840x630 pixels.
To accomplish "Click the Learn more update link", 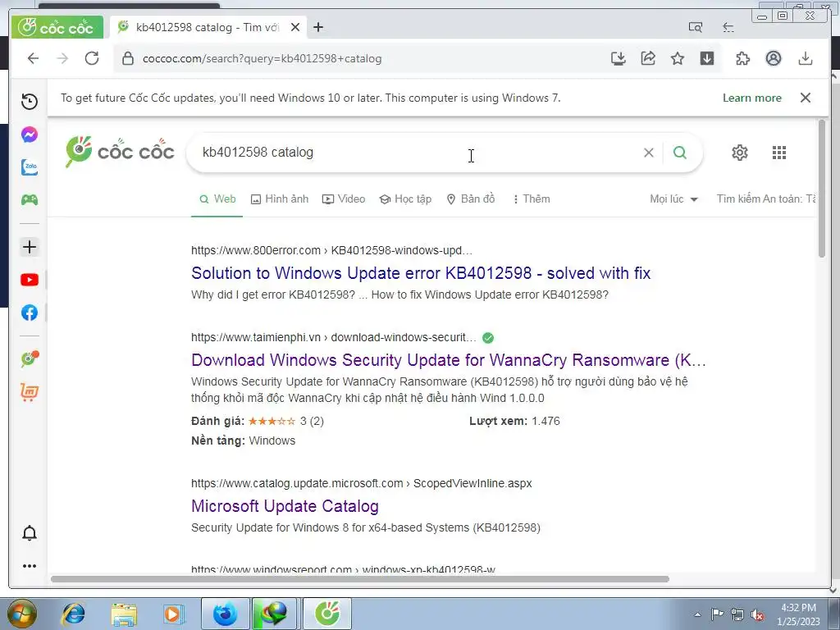I will 751,98.
